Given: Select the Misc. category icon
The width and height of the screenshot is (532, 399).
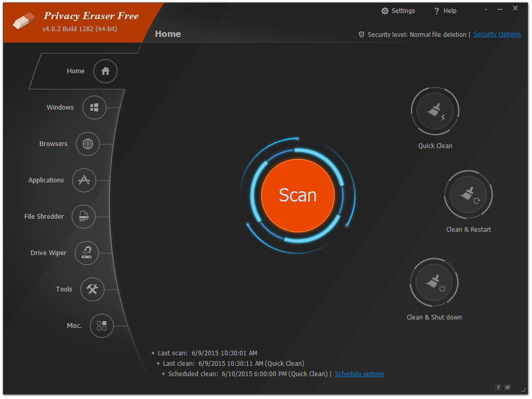Looking at the screenshot, I should [x=101, y=326].
